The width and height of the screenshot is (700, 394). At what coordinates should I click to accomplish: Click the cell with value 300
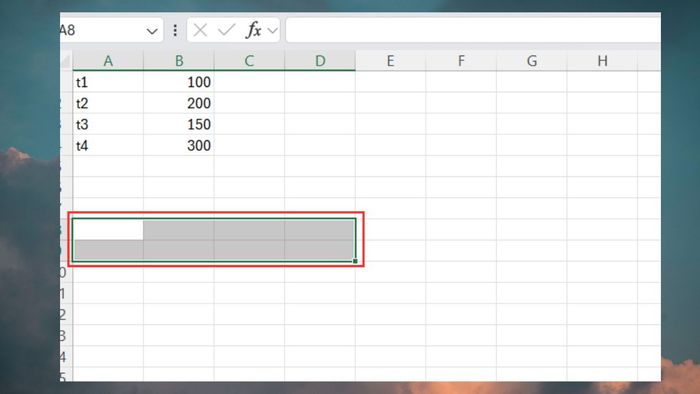tap(179, 145)
